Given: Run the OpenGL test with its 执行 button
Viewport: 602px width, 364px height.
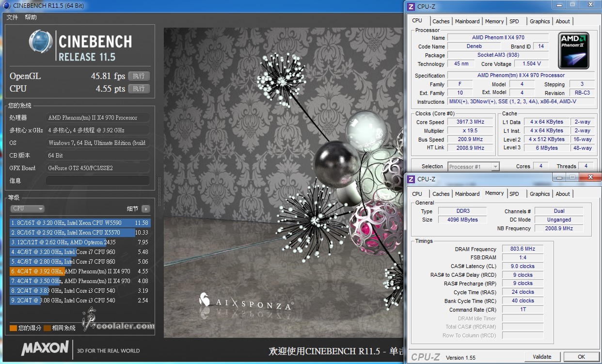Looking at the screenshot, I should (x=139, y=76).
